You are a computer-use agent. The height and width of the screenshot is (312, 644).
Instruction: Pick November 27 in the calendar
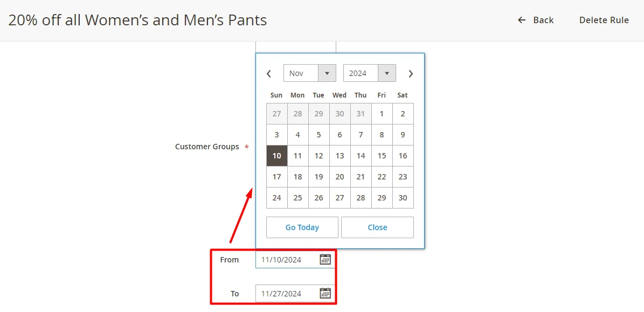tap(340, 198)
